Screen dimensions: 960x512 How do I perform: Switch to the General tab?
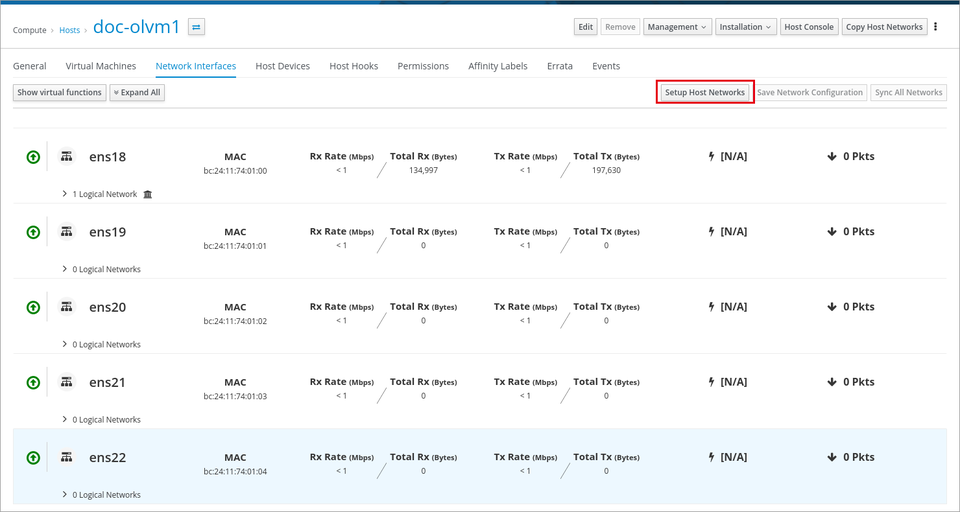[29, 66]
